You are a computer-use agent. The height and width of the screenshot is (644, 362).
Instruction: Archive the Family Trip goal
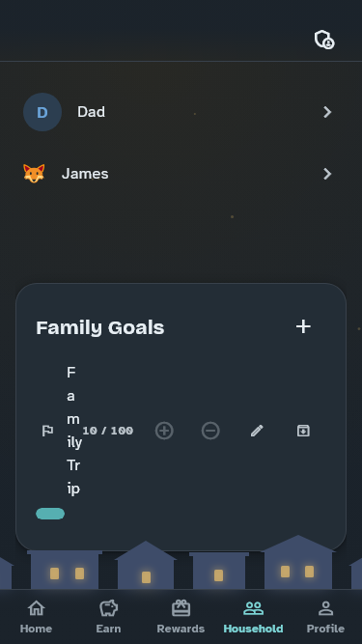tap(303, 431)
